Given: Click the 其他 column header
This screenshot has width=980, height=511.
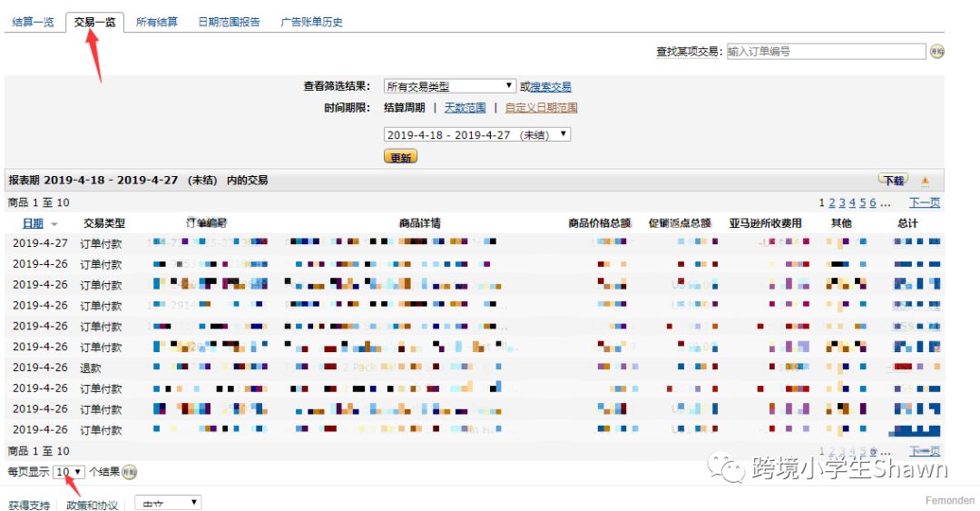Looking at the screenshot, I should click(x=841, y=223).
